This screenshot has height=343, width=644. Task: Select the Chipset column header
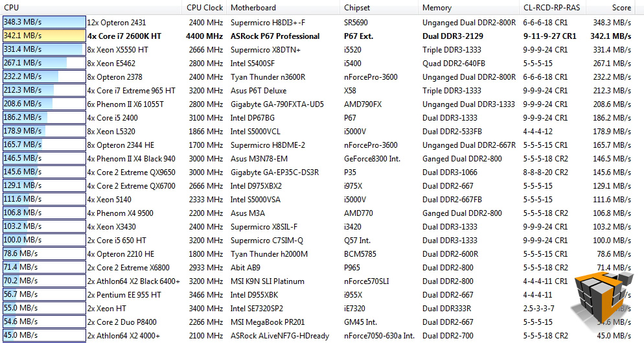[378, 7]
